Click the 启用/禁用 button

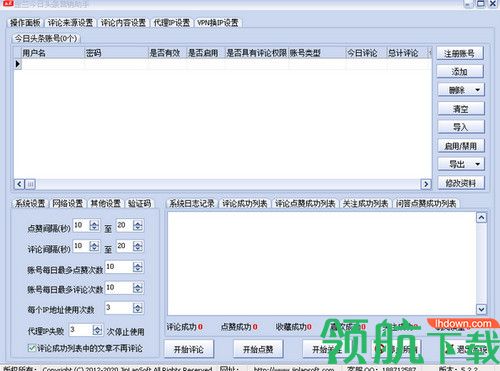pos(461,146)
